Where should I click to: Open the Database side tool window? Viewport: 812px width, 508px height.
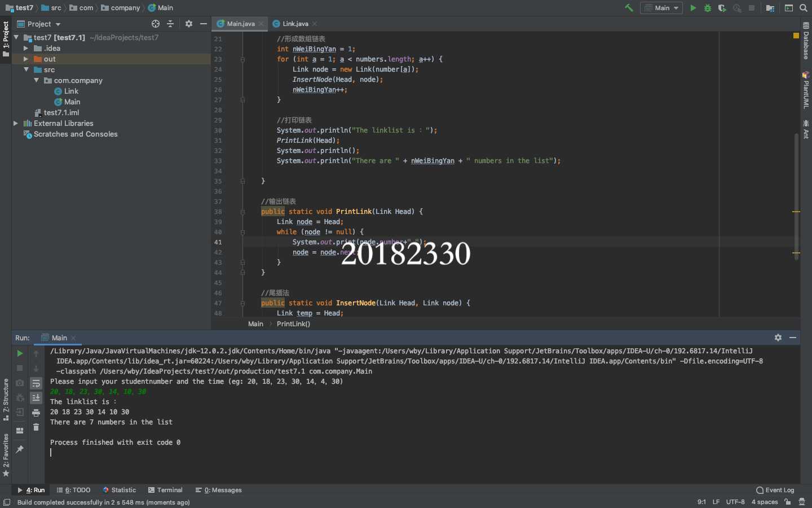(806, 41)
